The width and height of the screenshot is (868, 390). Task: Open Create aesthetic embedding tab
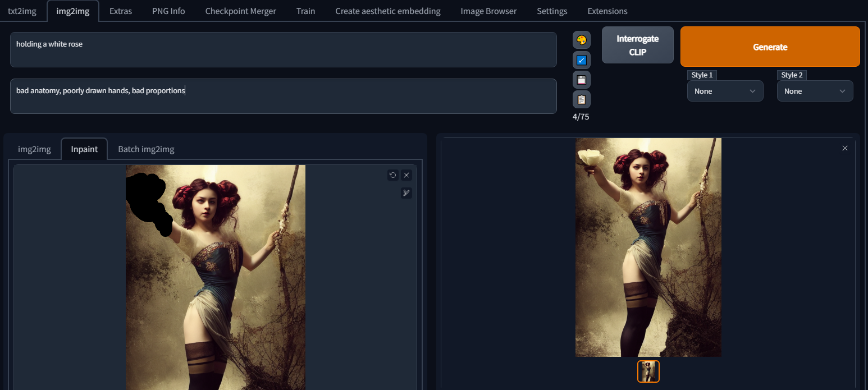[x=388, y=11]
